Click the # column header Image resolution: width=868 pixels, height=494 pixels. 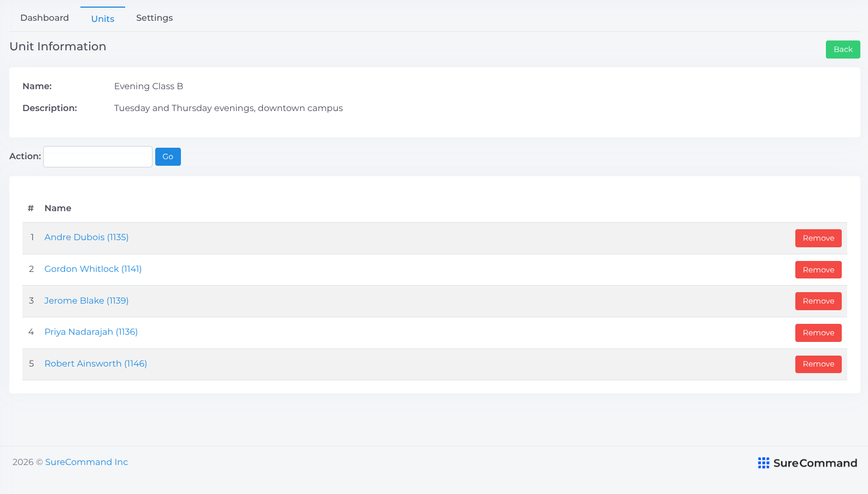point(31,208)
